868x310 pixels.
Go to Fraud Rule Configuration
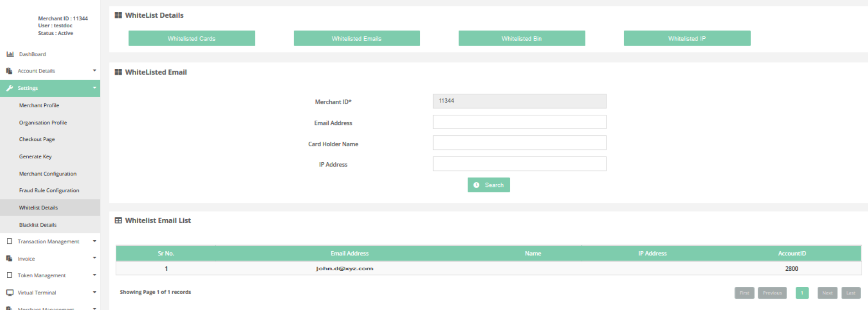pyautogui.click(x=49, y=191)
